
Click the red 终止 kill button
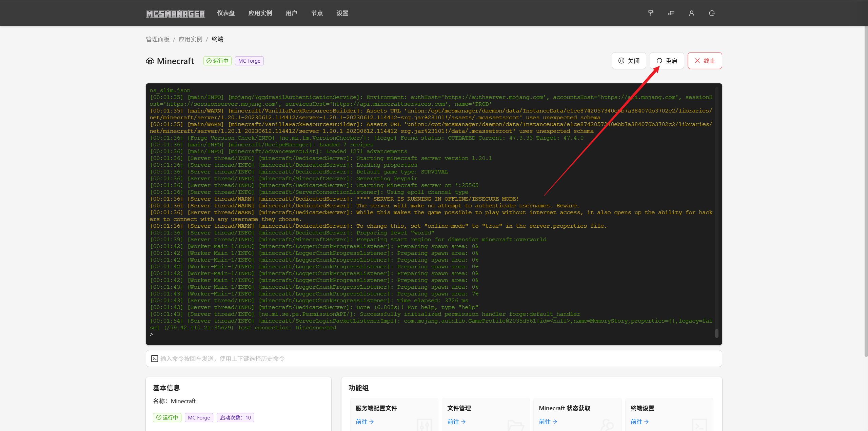point(705,61)
